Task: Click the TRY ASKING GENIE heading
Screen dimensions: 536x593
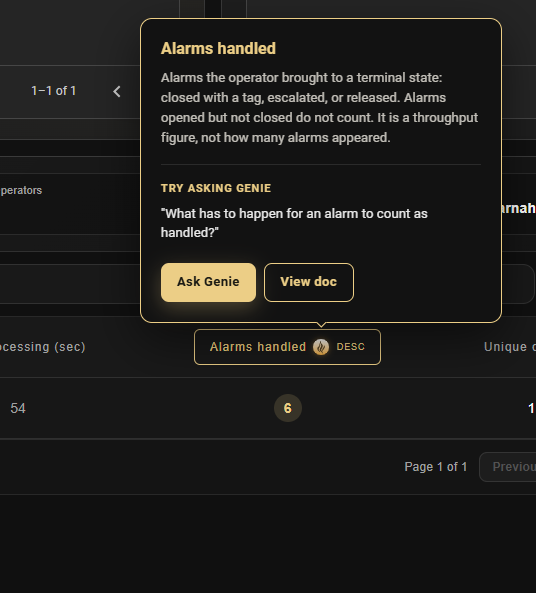Action: [x=216, y=188]
